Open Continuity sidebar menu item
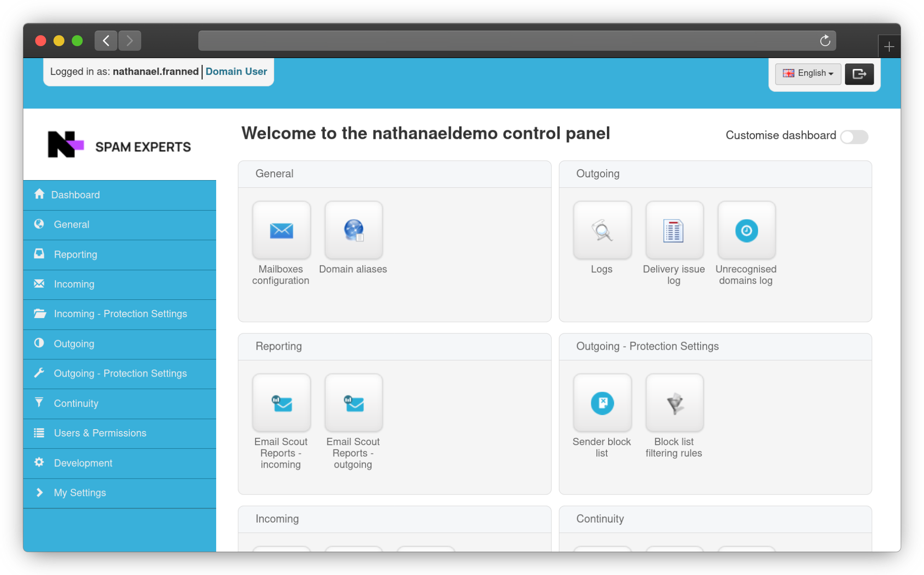This screenshot has height=575, width=924. [x=76, y=404]
